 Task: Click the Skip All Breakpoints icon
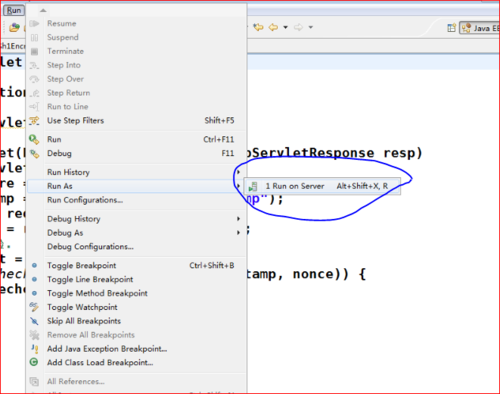pyautogui.click(x=34, y=321)
